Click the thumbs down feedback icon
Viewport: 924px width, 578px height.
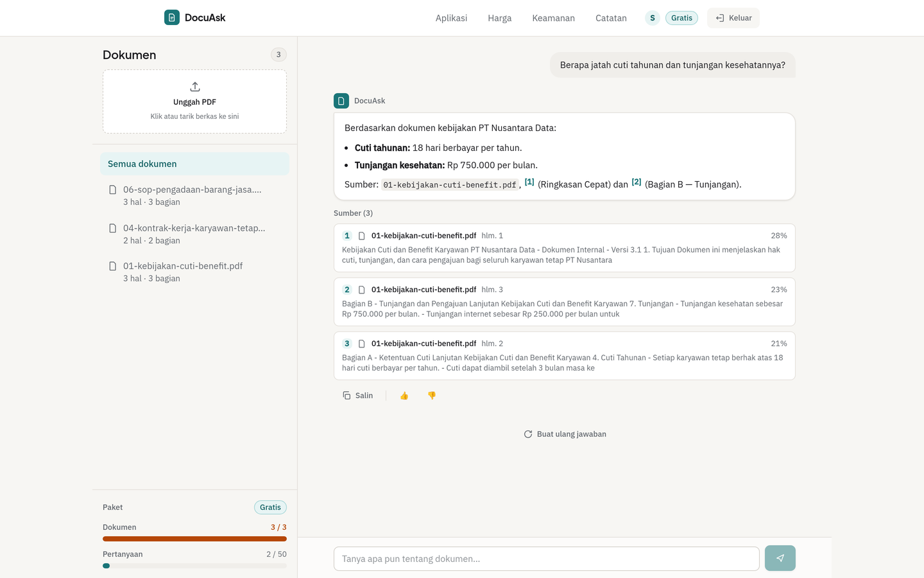tap(432, 396)
